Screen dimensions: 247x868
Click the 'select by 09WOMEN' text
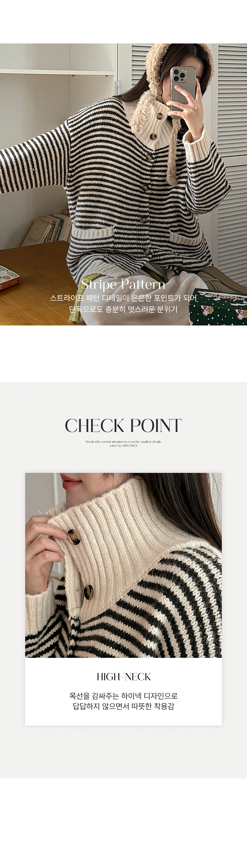coord(123,445)
